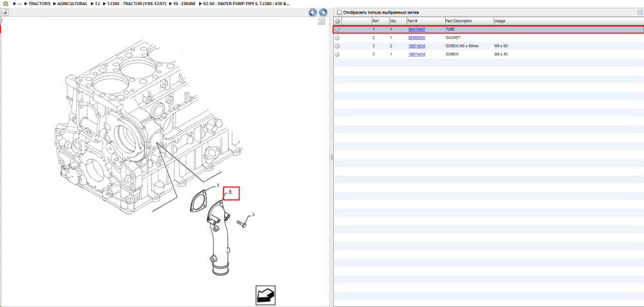Screen dimensions: 644x307
Task: Click the small square button in the diagram's top-right corner
Action: click(321, 21)
